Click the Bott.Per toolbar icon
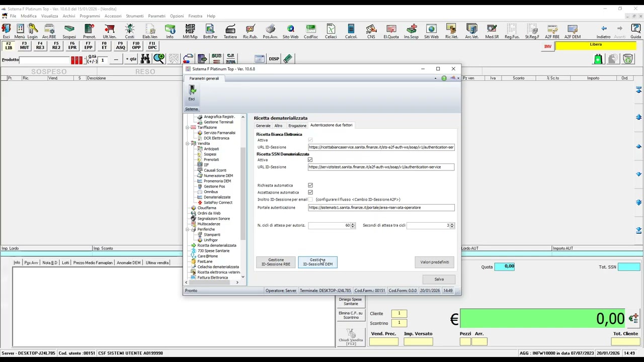Screen dimensions: 644x362 210,31
